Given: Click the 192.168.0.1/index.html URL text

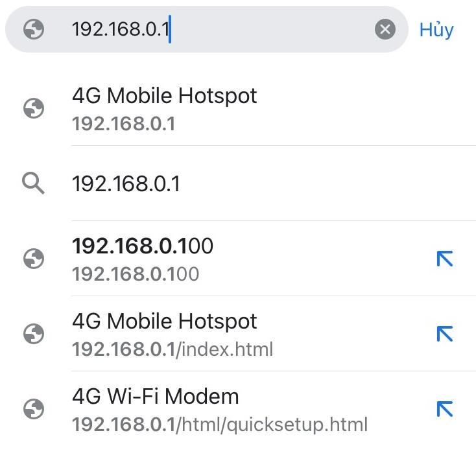Looking at the screenshot, I should tap(173, 349).
